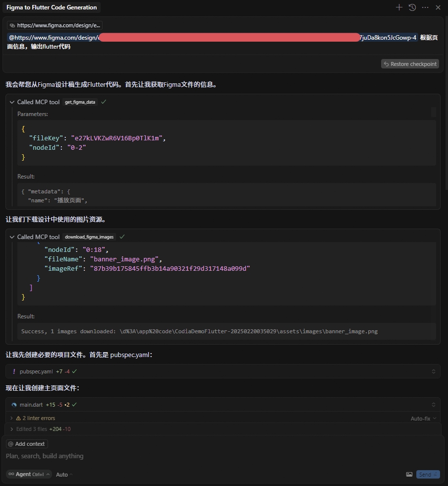
Task: Click the Success images downloaded result text
Action: [199, 331]
